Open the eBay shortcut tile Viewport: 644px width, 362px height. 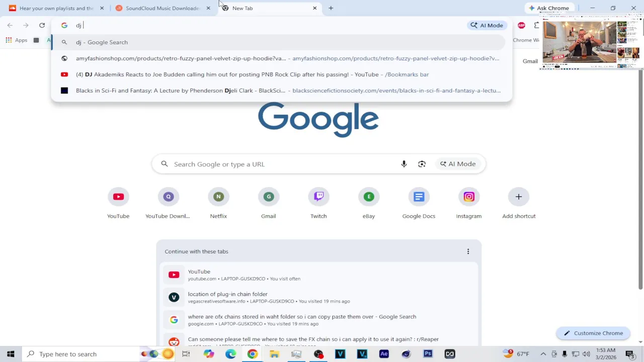pyautogui.click(x=369, y=203)
